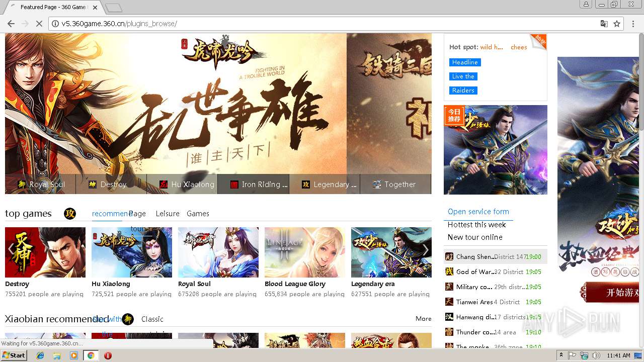Select the Classic tab
The image size is (644, 362).
coord(152,319)
